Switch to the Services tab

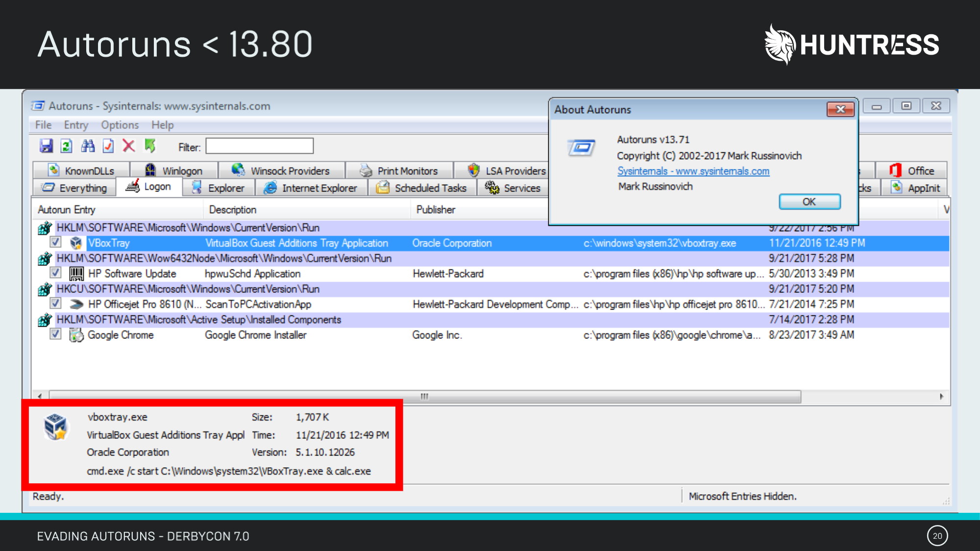tap(513, 188)
